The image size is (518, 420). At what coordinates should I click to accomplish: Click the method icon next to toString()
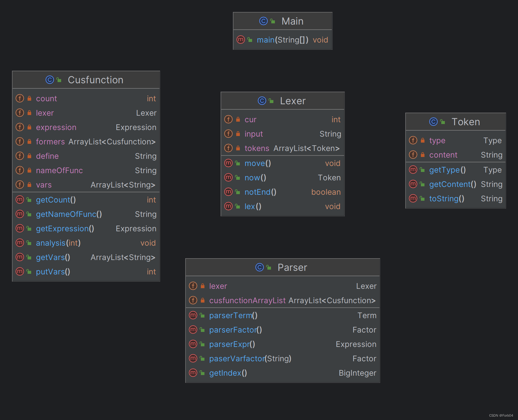413,198
